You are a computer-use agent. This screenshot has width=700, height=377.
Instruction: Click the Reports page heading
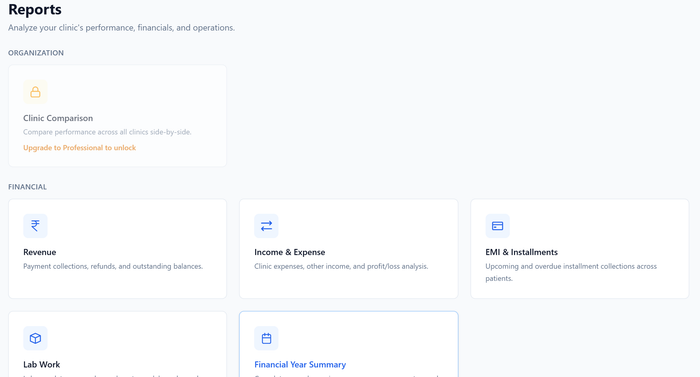(35, 9)
